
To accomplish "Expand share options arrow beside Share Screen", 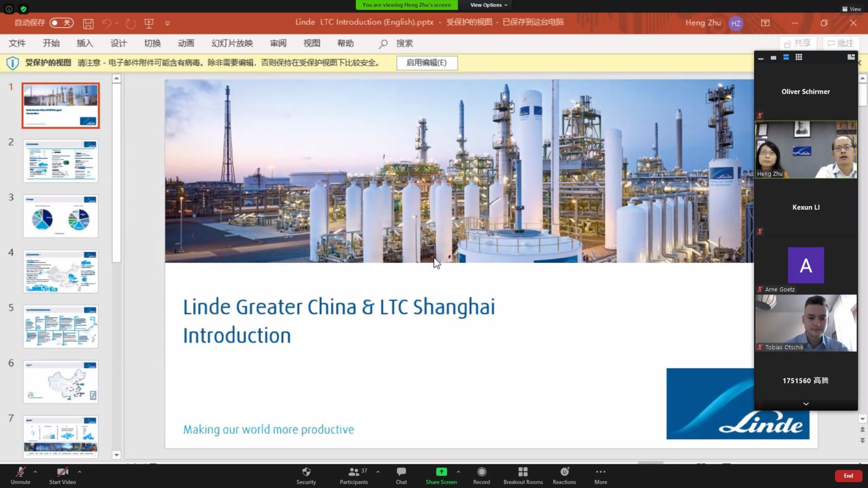I will click(x=458, y=472).
